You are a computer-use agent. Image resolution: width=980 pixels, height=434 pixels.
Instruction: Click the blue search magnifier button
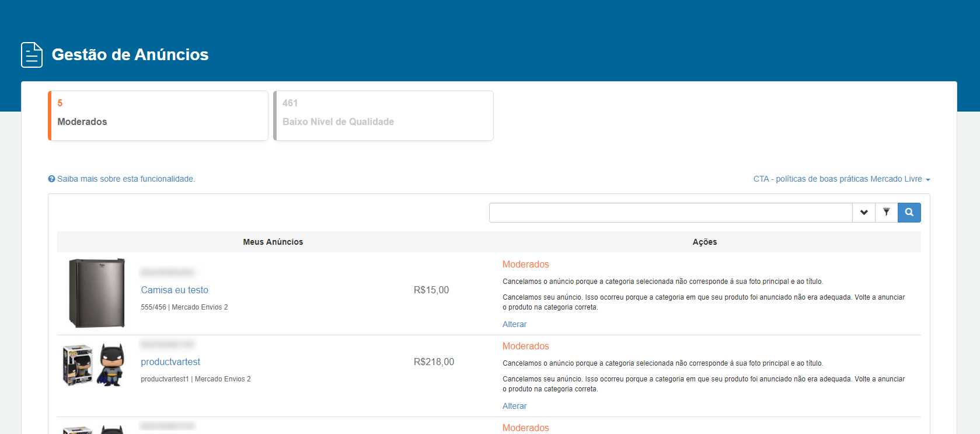[909, 213]
